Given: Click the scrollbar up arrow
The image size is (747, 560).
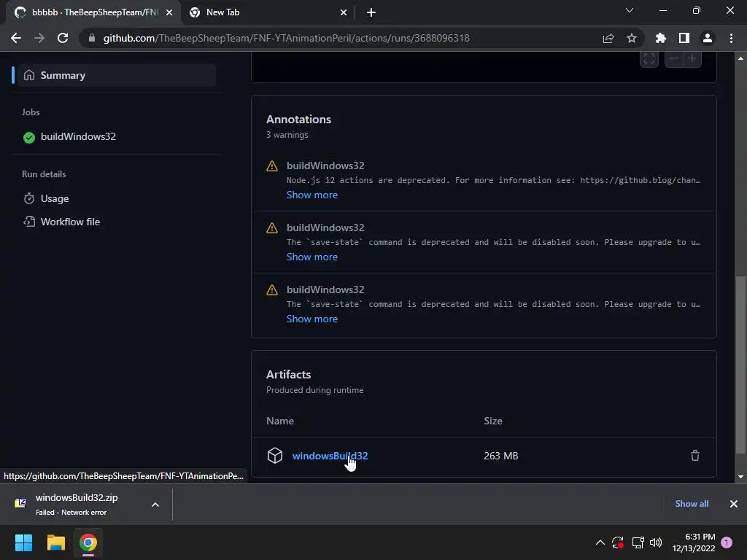Looking at the screenshot, I should 741,58.
